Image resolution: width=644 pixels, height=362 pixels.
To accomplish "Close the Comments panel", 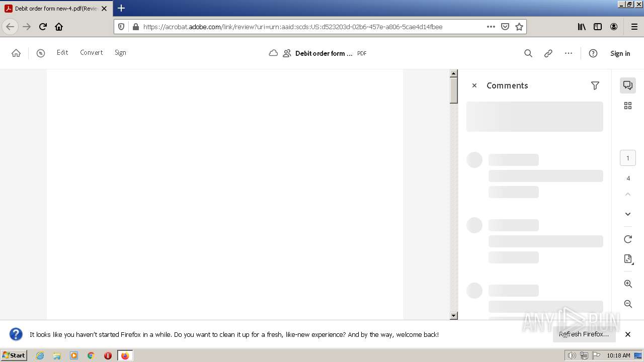I will [x=474, y=85].
